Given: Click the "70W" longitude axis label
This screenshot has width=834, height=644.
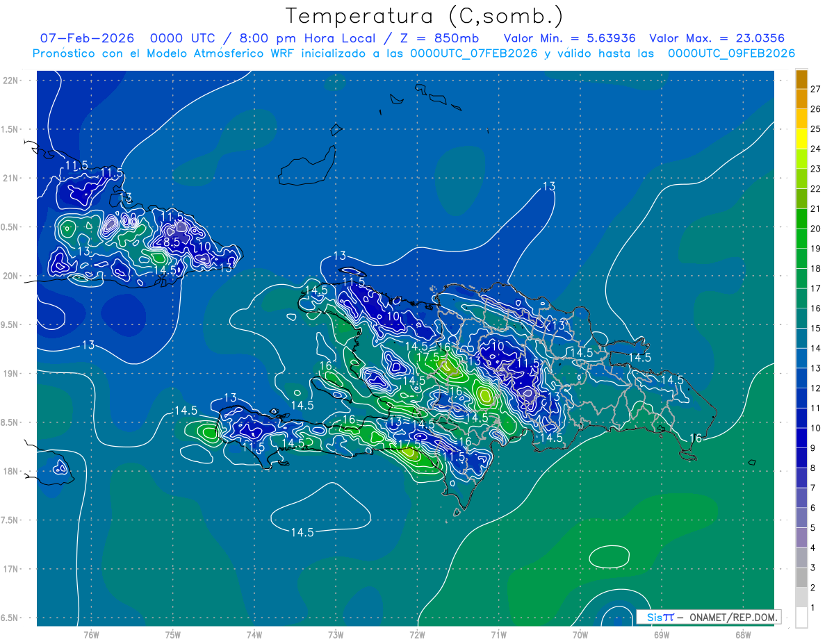Looking at the screenshot, I should click(x=580, y=635).
